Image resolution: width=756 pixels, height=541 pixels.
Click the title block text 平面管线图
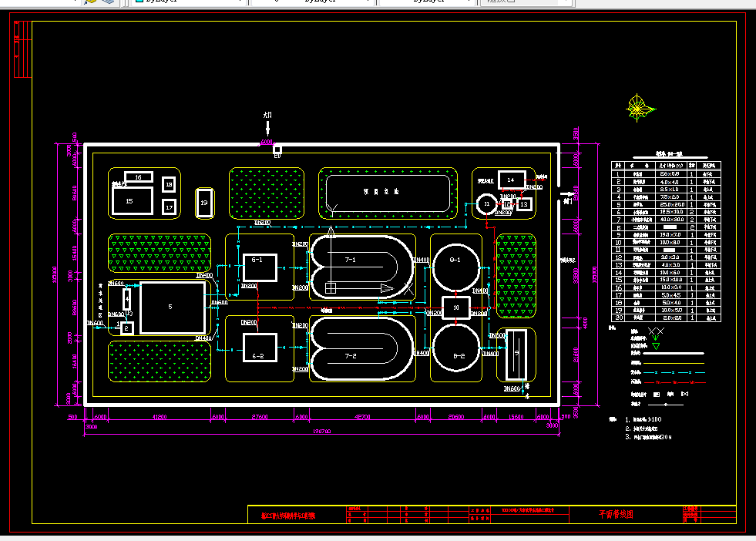coord(616,514)
